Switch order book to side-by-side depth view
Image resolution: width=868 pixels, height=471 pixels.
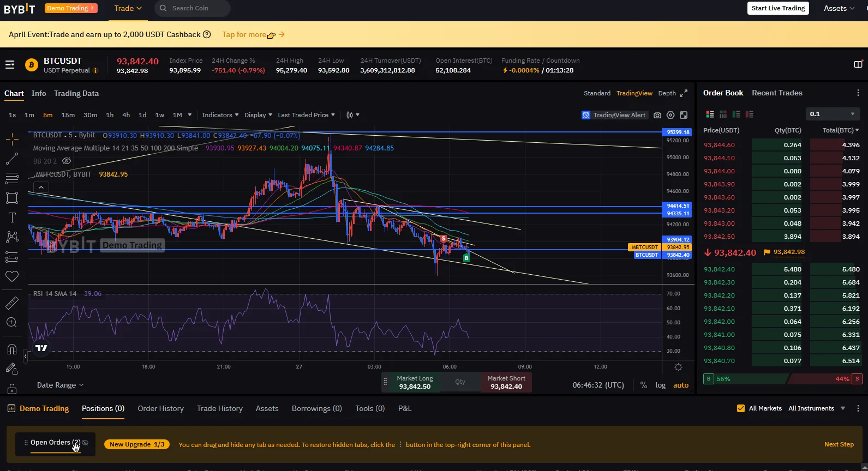click(723, 114)
